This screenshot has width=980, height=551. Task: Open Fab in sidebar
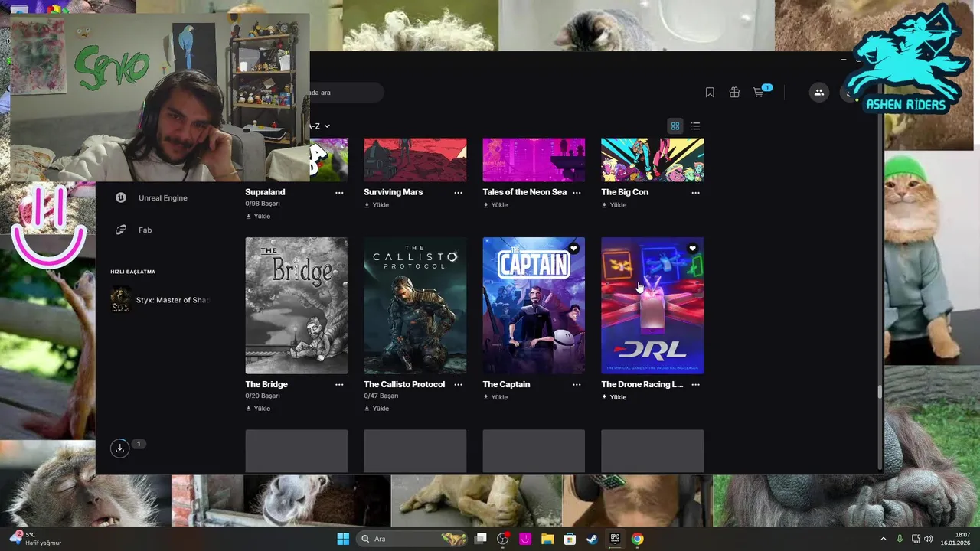click(145, 230)
